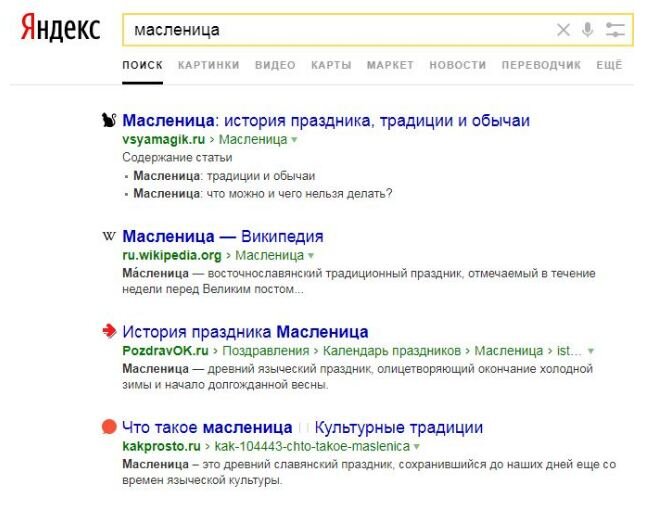Viewport: 658px width, 505px height.
Task: Open the МАРКЕТ tab
Action: click(390, 65)
